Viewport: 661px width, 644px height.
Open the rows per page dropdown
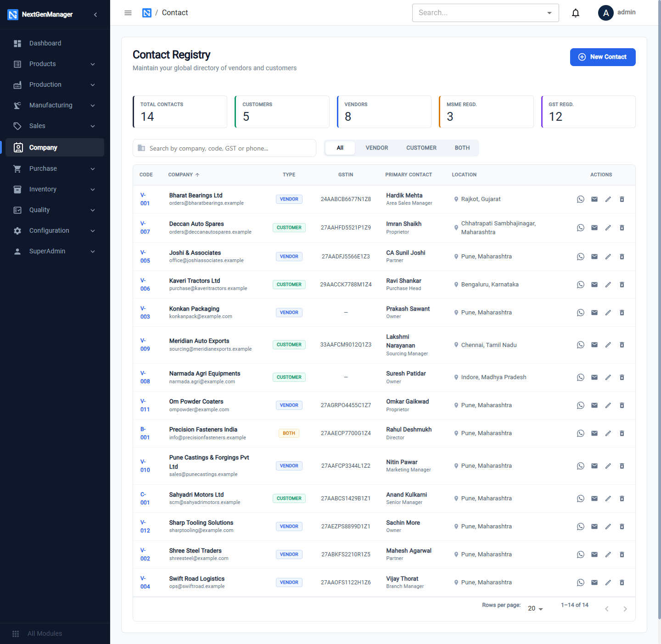click(535, 608)
